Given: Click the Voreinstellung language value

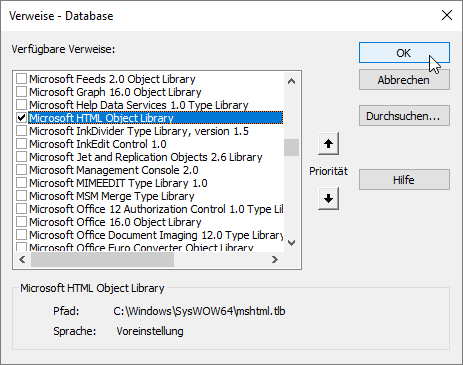Looking at the screenshot, I should pyautogui.click(x=150, y=331).
